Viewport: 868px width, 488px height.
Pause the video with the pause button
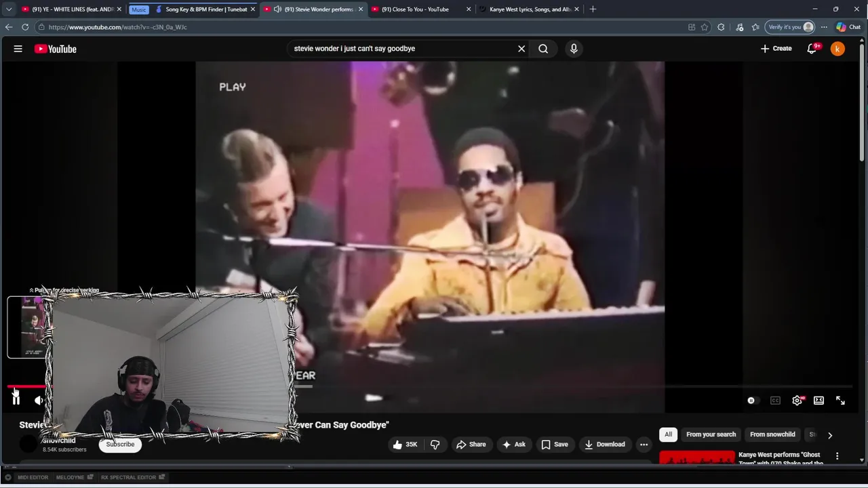pyautogui.click(x=16, y=400)
